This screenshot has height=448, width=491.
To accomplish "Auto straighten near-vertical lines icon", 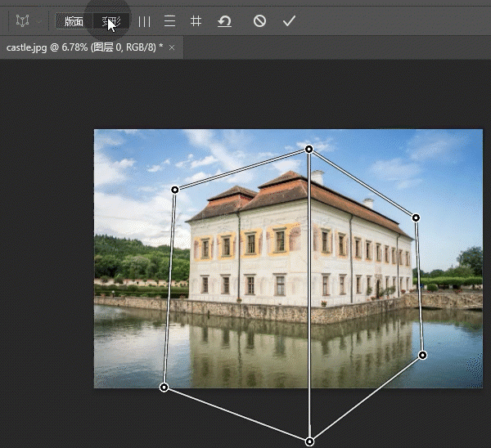I will [x=144, y=21].
